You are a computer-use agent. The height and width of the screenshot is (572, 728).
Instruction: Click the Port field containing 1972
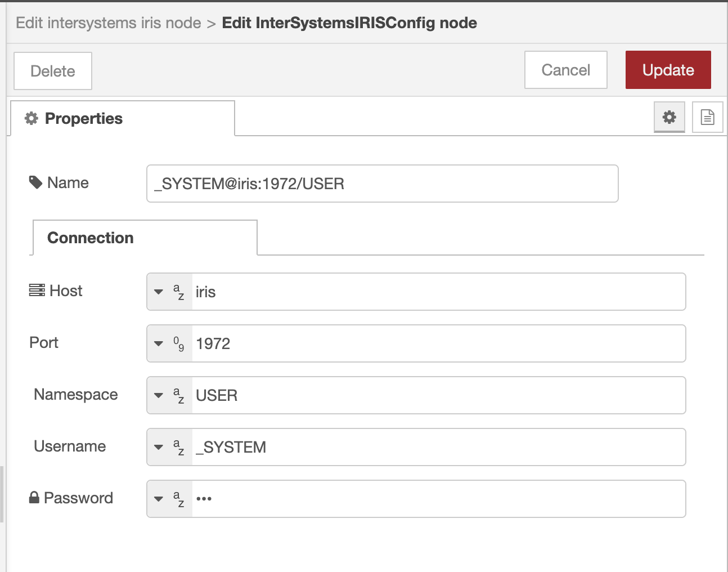438,343
